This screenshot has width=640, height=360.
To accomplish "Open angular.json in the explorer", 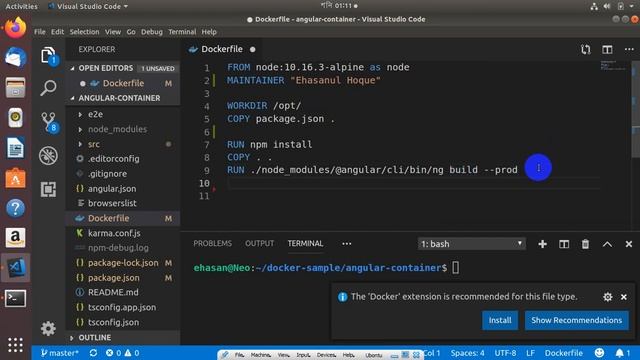I will tap(112, 189).
